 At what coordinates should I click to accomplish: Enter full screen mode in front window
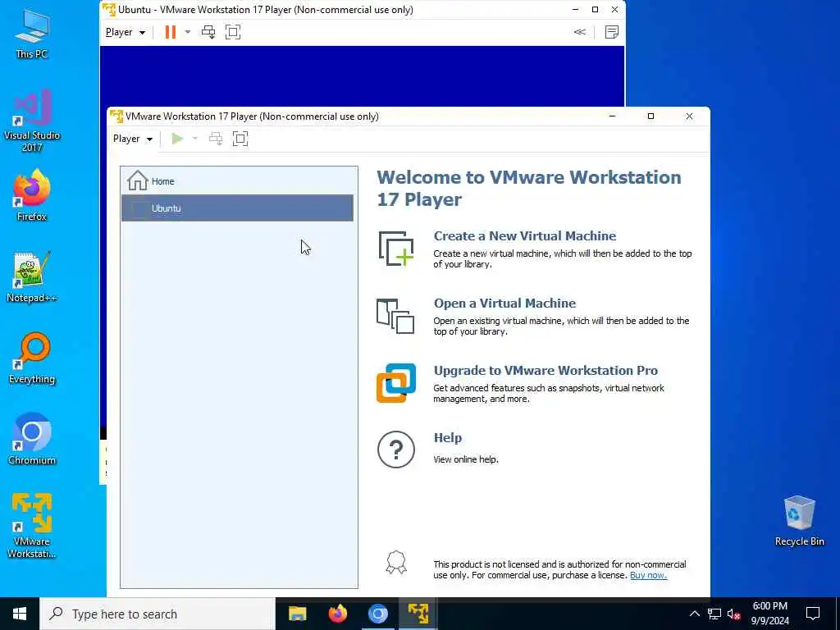pos(240,139)
